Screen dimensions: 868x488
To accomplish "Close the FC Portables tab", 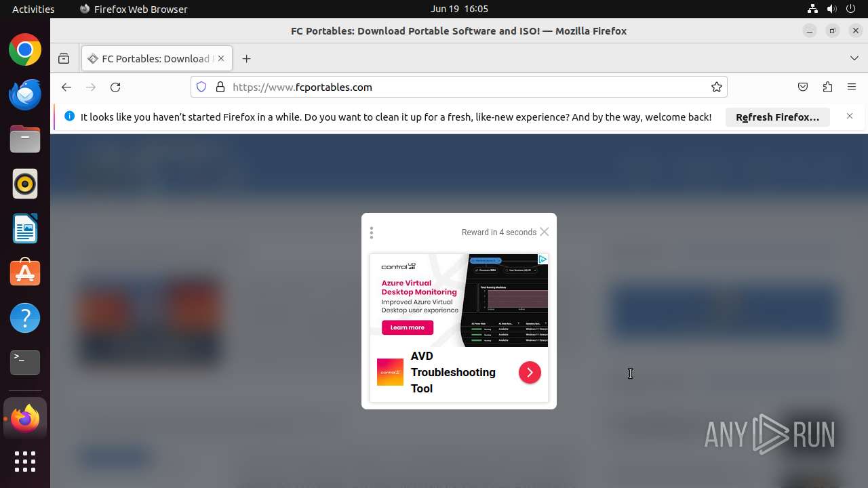I will pos(221,59).
